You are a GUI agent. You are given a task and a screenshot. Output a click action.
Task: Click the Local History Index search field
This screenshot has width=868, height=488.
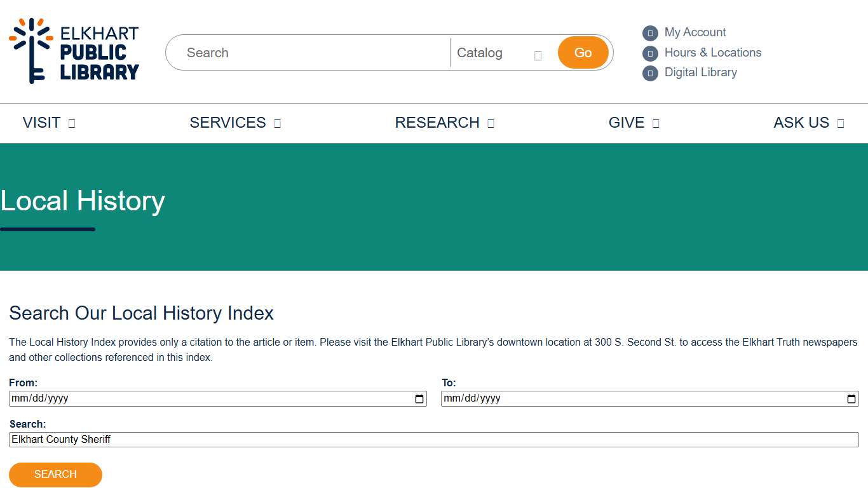(433, 440)
